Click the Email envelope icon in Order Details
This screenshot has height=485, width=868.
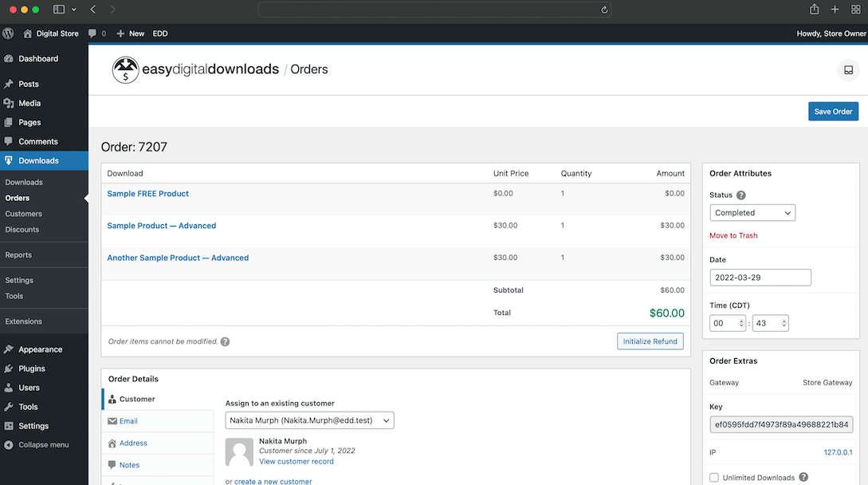click(x=113, y=420)
